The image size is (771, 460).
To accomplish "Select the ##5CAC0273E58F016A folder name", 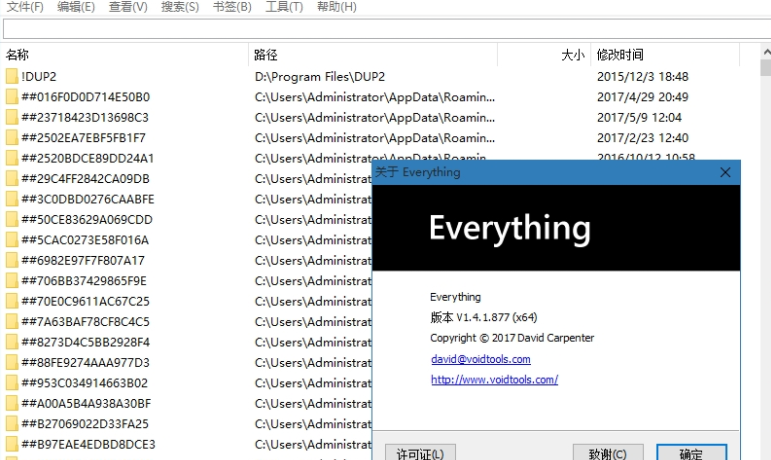I will click(x=85, y=240).
